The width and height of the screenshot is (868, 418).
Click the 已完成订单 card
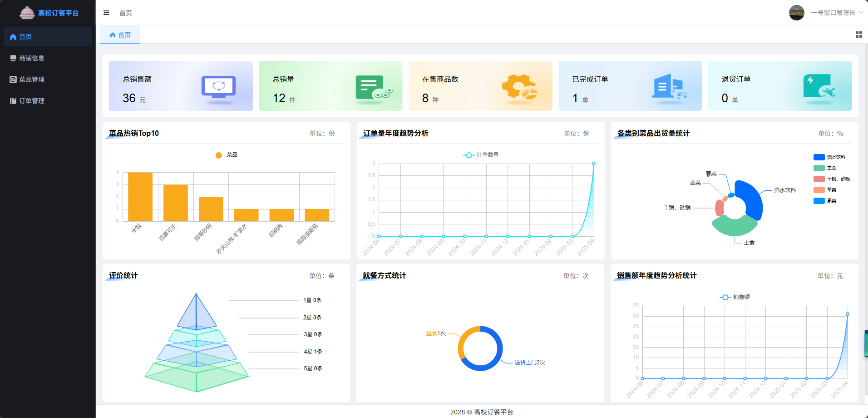point(630,86)
